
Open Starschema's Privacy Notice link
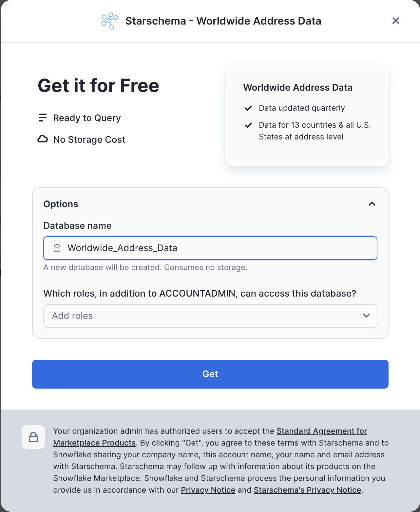307,490
